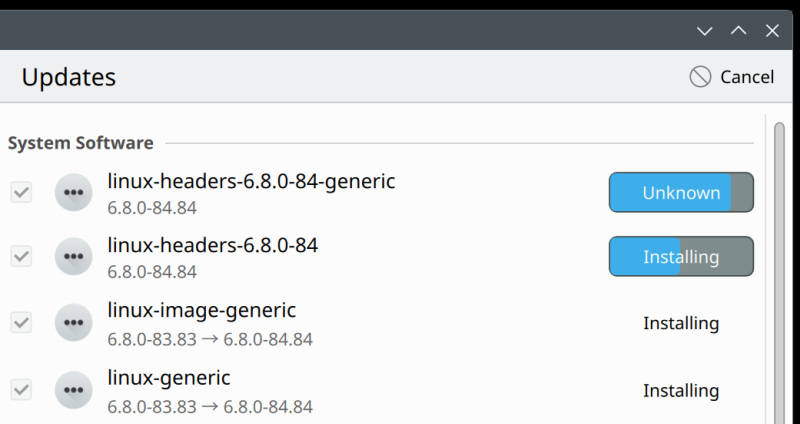Minimize the window using down chevron
This screenshot has width=800, height=424.
[705, 31]
